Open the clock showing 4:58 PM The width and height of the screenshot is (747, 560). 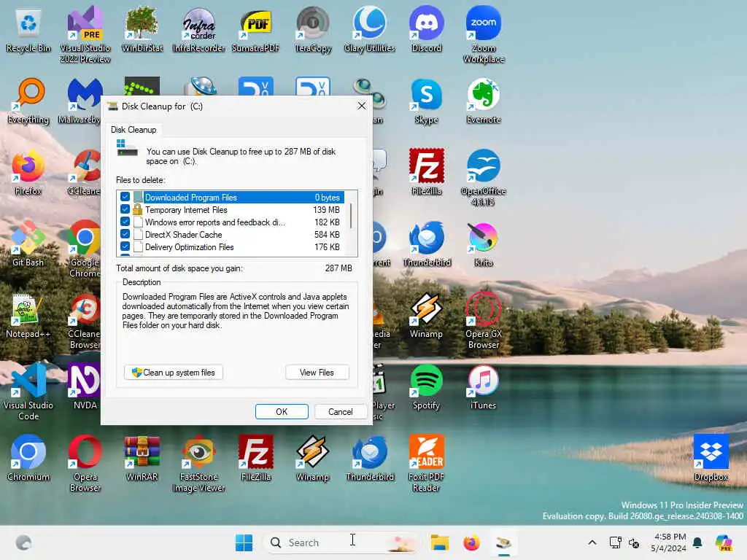669,542
